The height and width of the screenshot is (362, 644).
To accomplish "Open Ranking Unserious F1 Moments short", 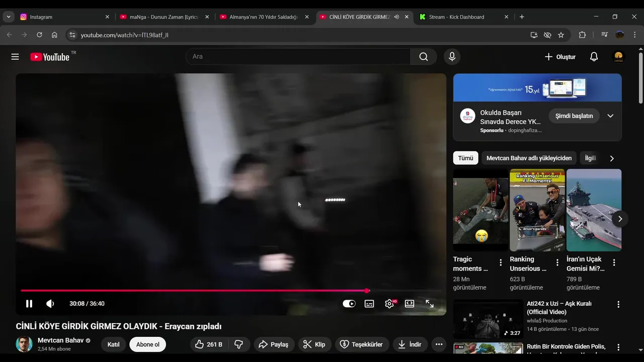I will pos(537,210).
